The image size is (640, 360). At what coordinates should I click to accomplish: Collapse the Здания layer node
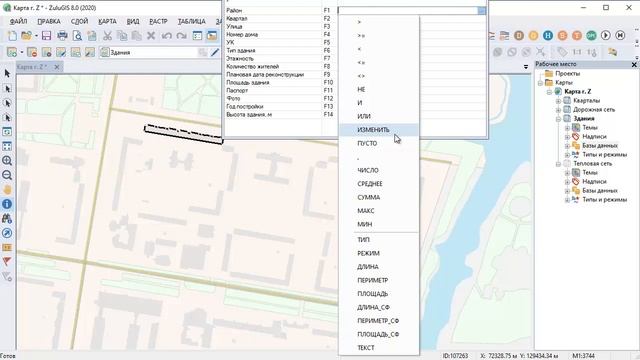558,119
